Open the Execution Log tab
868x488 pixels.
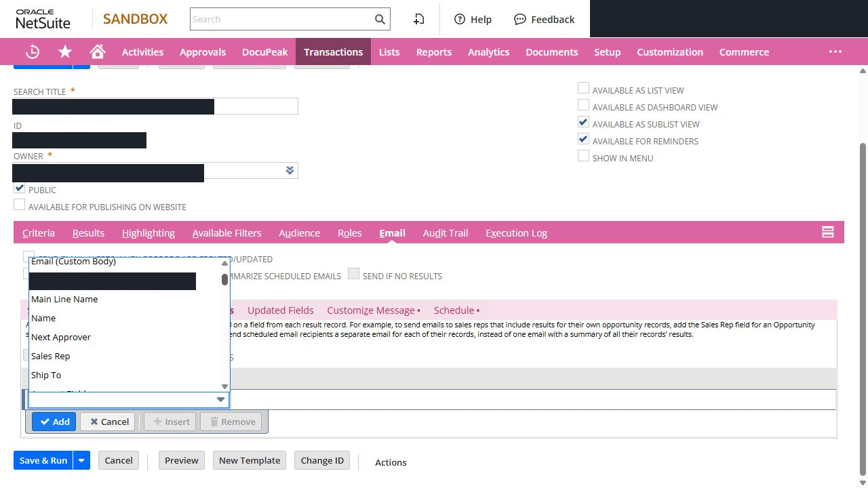(x=516, y=232)
